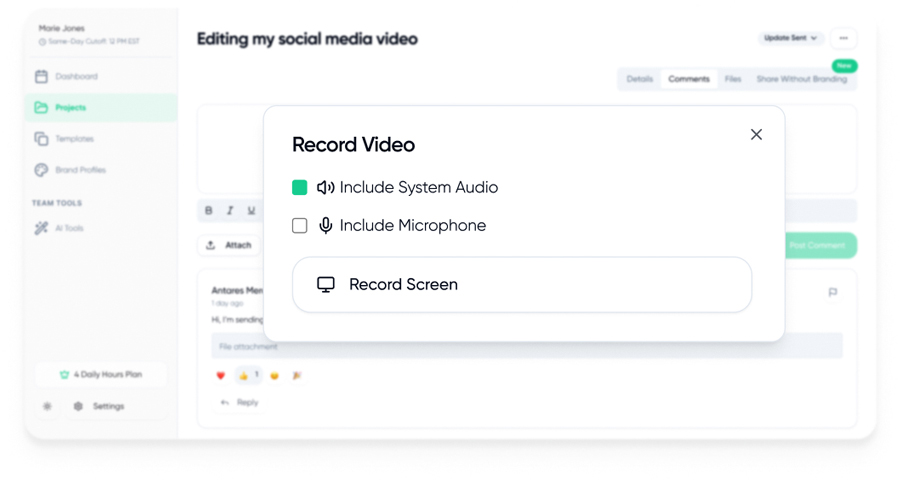The height and width of the screenshot is (480, 900).
Task: Expand the Update Sent dropdown
Action: click(790, 38)
